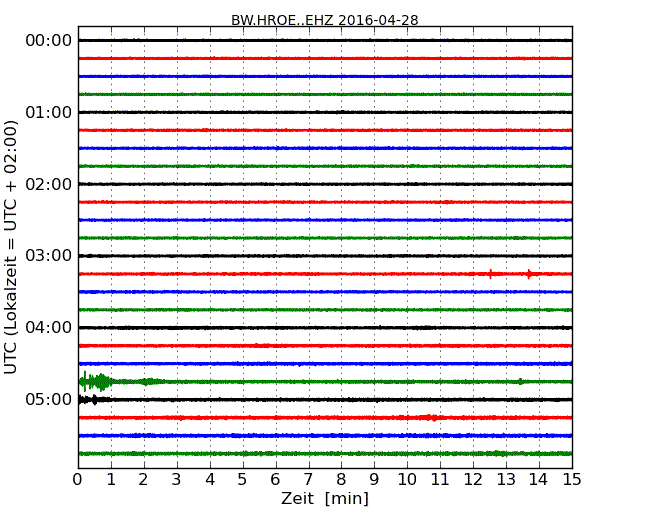Screen dimensions: 650x520
Task: Click the 02:00 time label
Action: pos(49,184)
